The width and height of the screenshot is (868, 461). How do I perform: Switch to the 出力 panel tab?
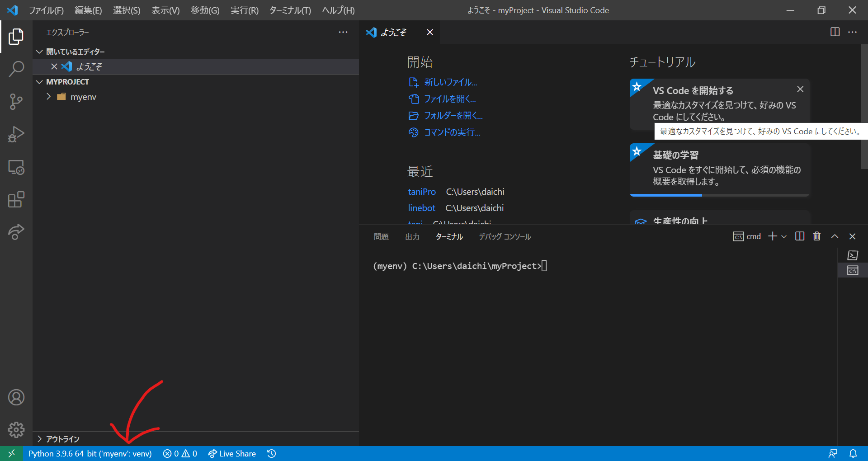click(x=412, y=236)
